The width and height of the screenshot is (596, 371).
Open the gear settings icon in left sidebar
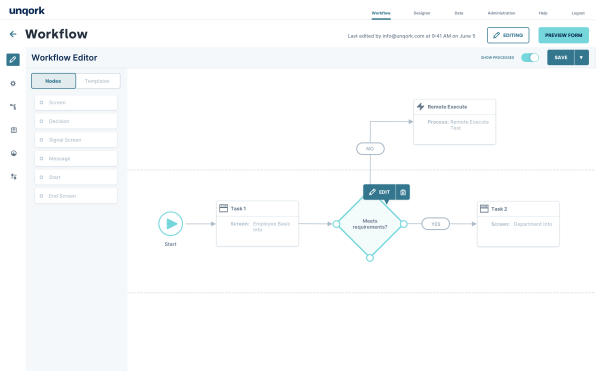(13, 83)
